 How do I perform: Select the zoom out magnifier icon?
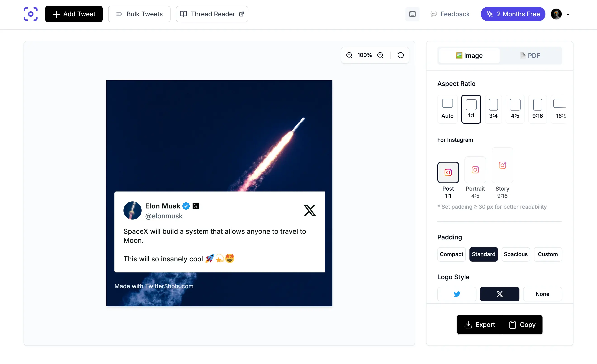coord(349,55)
